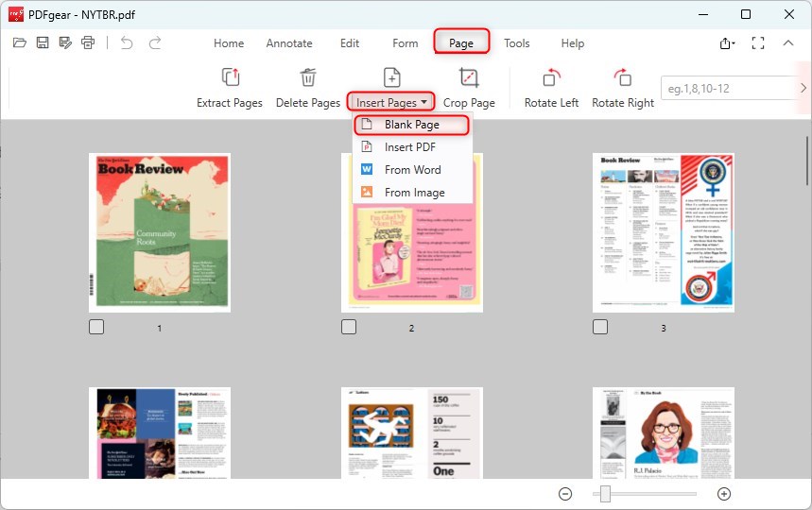Click the Page tab
The width and height of the screenshot is (812, 510).
click(461, 42)
